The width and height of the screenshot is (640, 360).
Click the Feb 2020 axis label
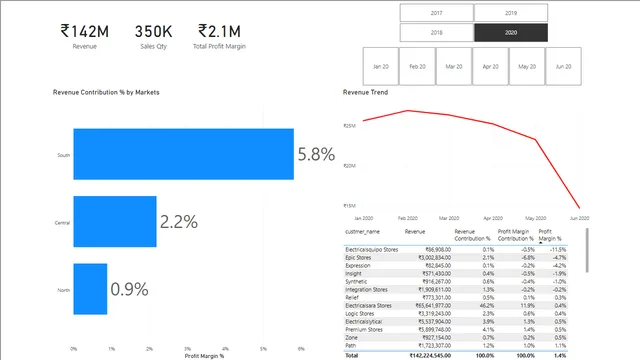[407, 218]
